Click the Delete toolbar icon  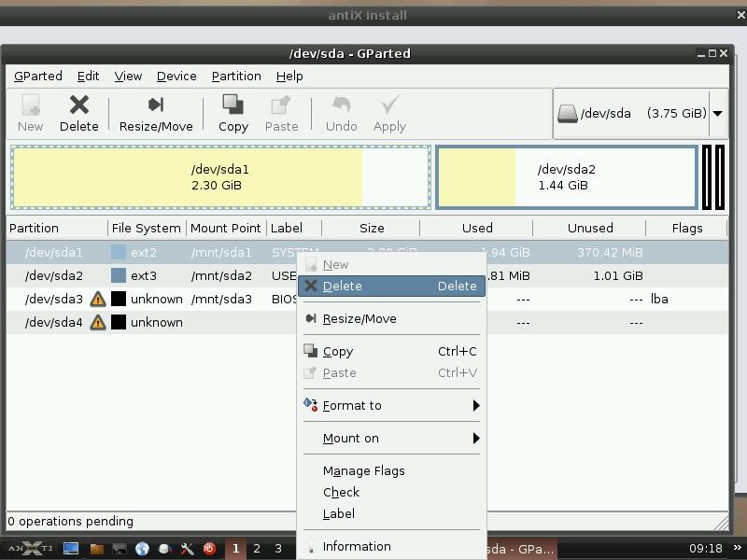[x=79, y=105]
